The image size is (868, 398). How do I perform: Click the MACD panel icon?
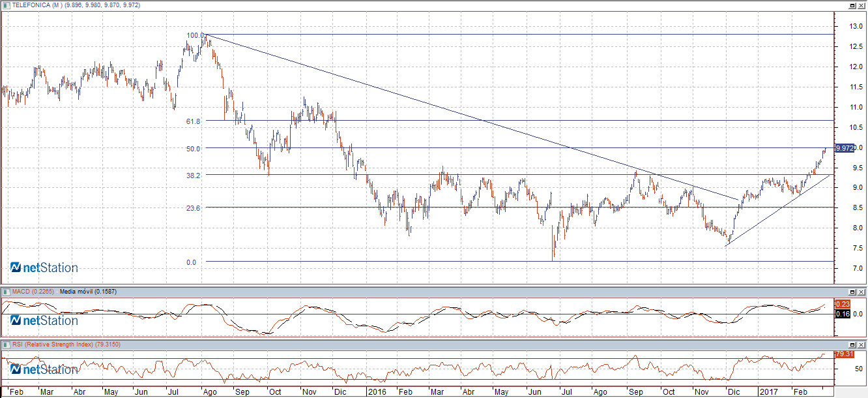(7, 291)
